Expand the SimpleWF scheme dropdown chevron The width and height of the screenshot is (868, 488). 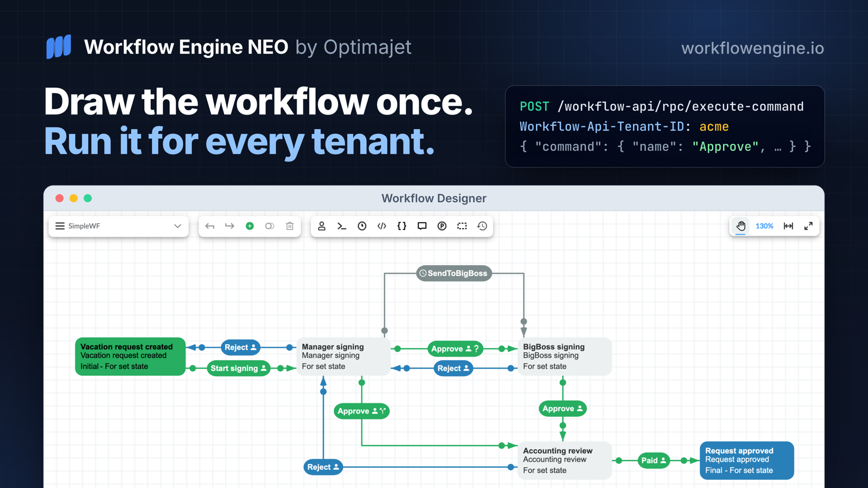point(177,226)
